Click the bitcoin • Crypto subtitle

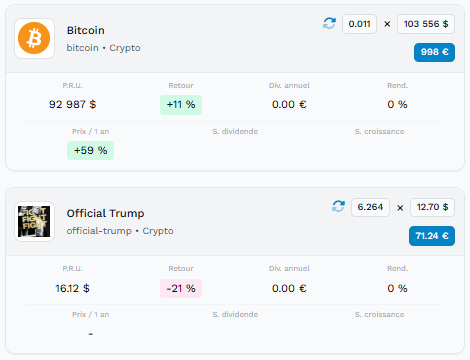(103, 48)
